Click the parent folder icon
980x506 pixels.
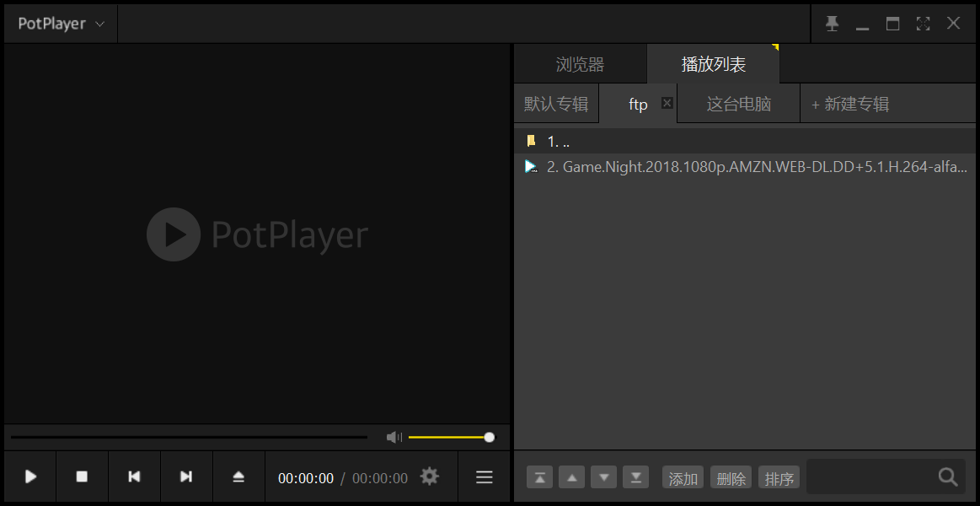[x=531, y=142]
